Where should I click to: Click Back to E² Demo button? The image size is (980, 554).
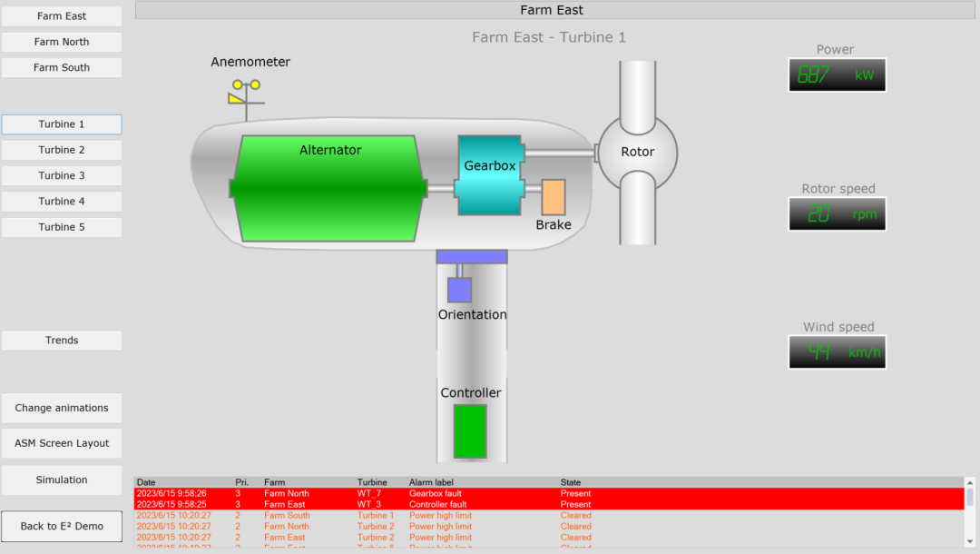pyautogui.click(x=62, y=526)
